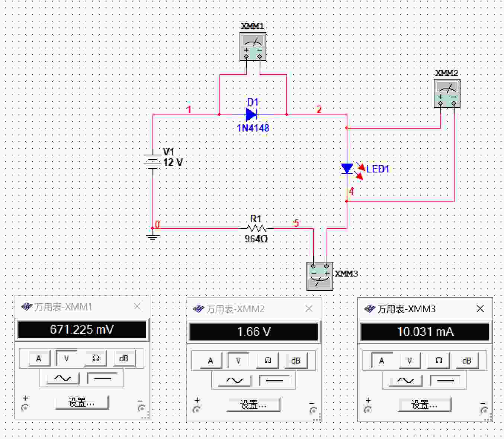Click the XMM2 negative terminal icon
504x439 pixels.
coord(313,410)
